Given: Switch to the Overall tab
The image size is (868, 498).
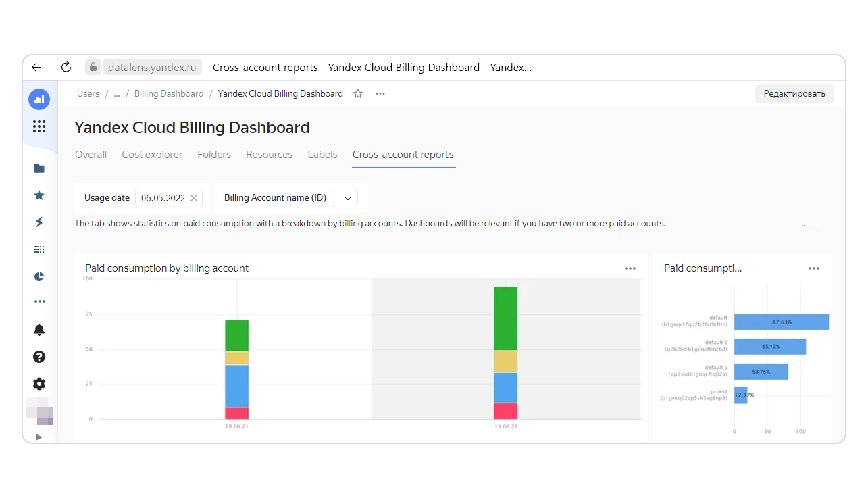Looking at the screenshot, I should pyautogui.click(x=91, y=155).
